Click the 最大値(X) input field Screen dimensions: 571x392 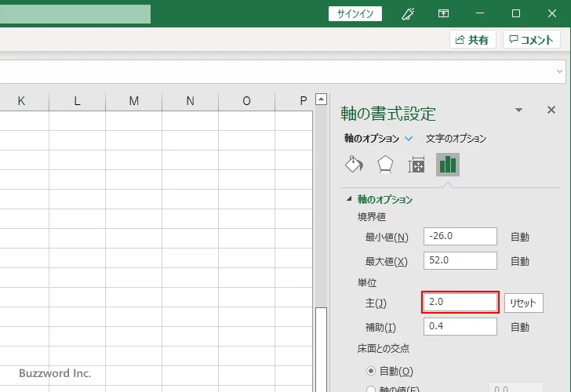point(460,260)
